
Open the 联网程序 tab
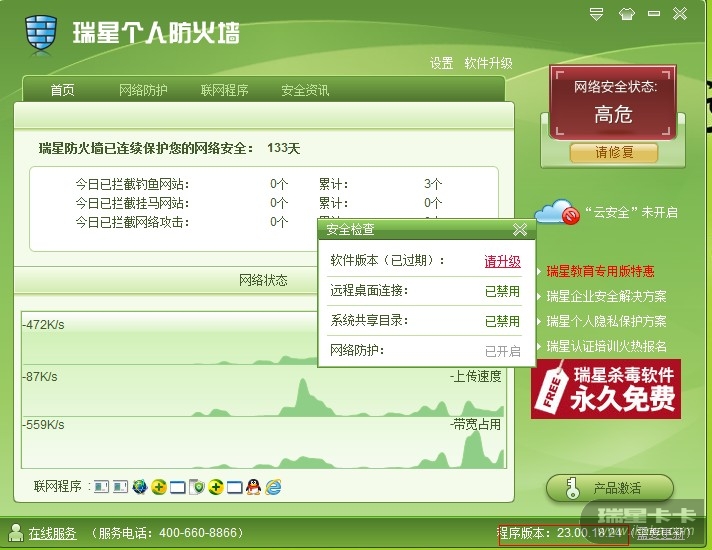click(224, 90)
